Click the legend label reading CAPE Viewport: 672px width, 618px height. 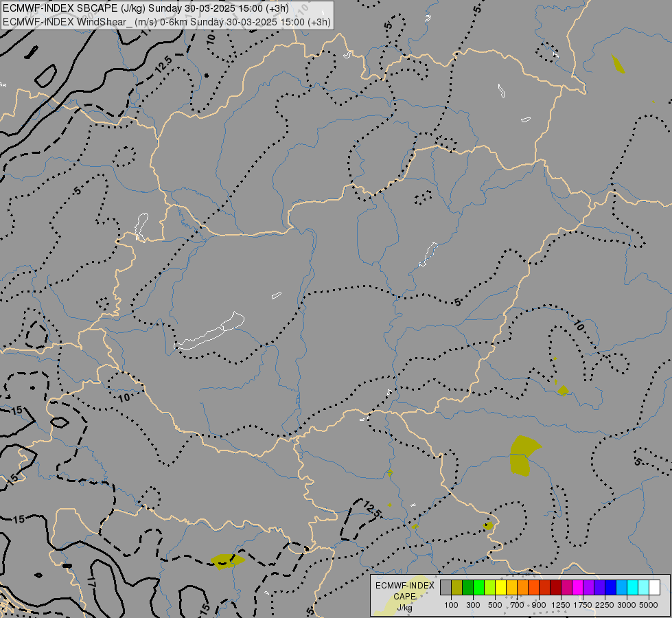click(404, 596)
